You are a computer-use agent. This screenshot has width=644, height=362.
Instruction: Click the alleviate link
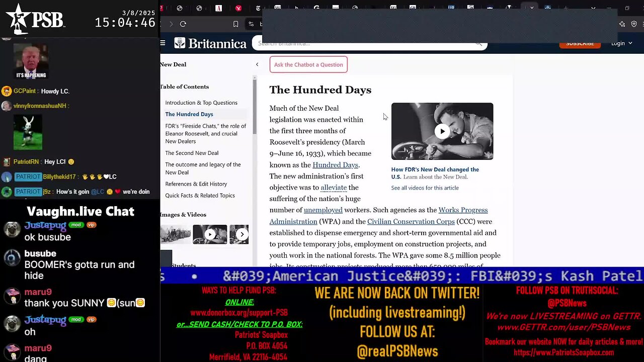coord(334,188)
